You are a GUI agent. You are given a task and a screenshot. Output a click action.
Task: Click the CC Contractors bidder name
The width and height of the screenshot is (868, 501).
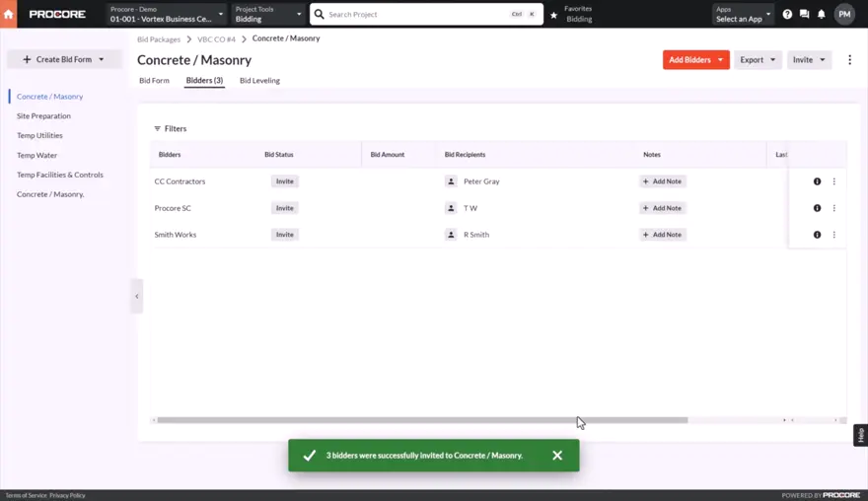180,181
